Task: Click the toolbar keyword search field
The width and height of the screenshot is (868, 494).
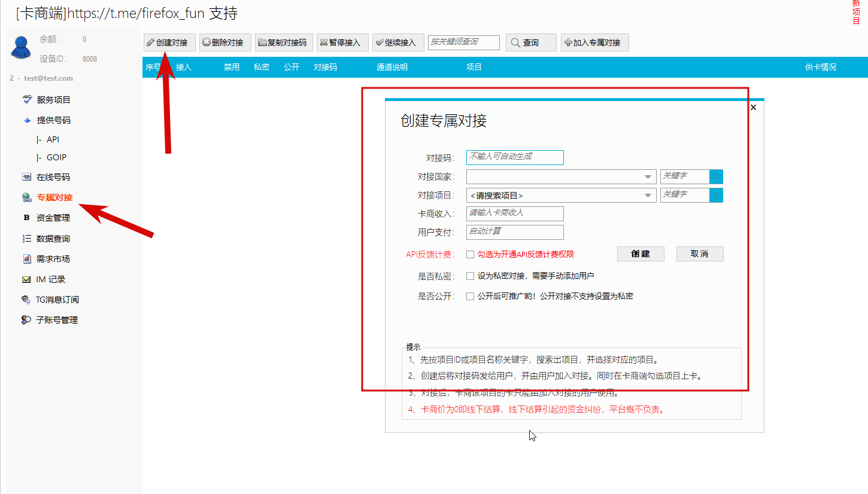Action: pos(464,42)
